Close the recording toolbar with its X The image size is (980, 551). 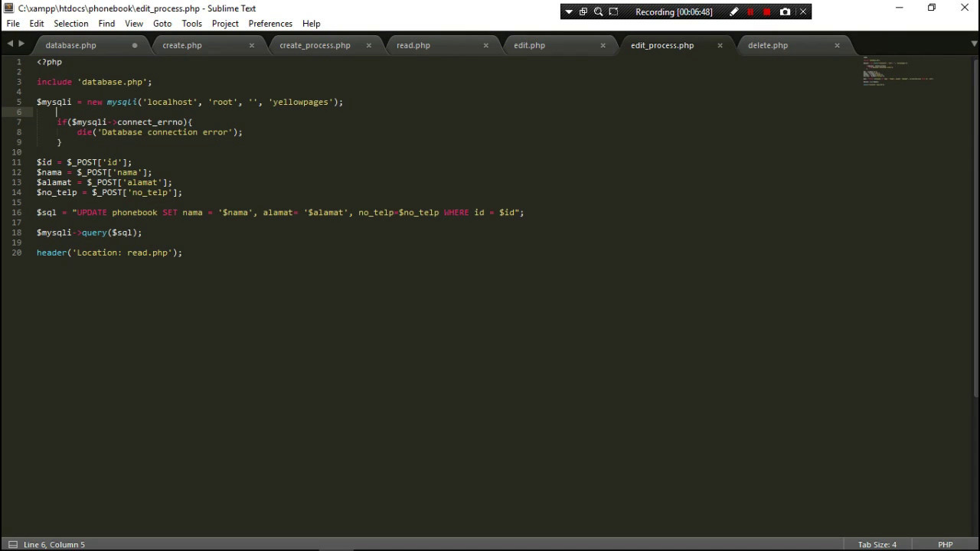pos(803,12)
